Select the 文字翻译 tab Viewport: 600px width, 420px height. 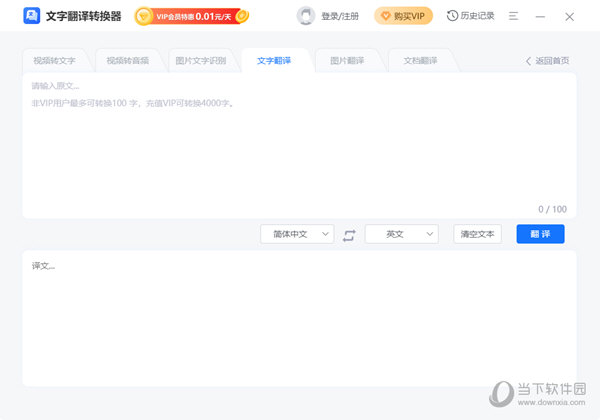(274, 60)
